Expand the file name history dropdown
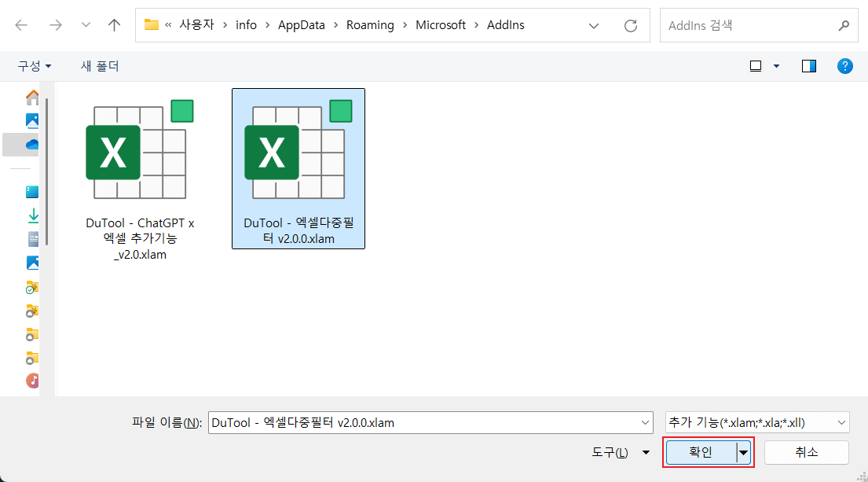 (645, 423)
